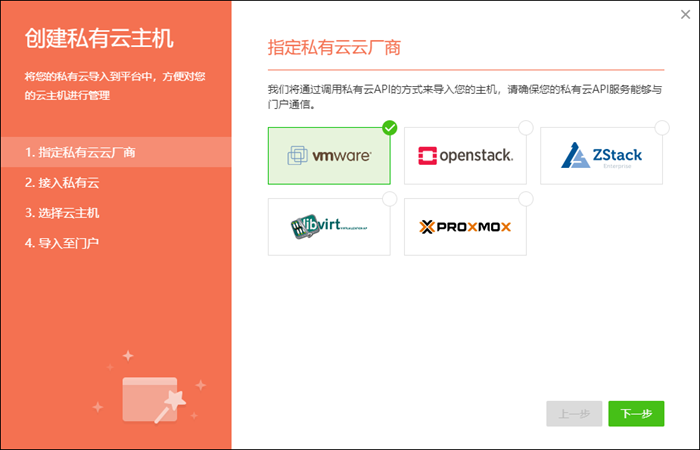Select the OpenStack vendor card
This screenshot has height=450, width=700.
click(x=465, y=156)
